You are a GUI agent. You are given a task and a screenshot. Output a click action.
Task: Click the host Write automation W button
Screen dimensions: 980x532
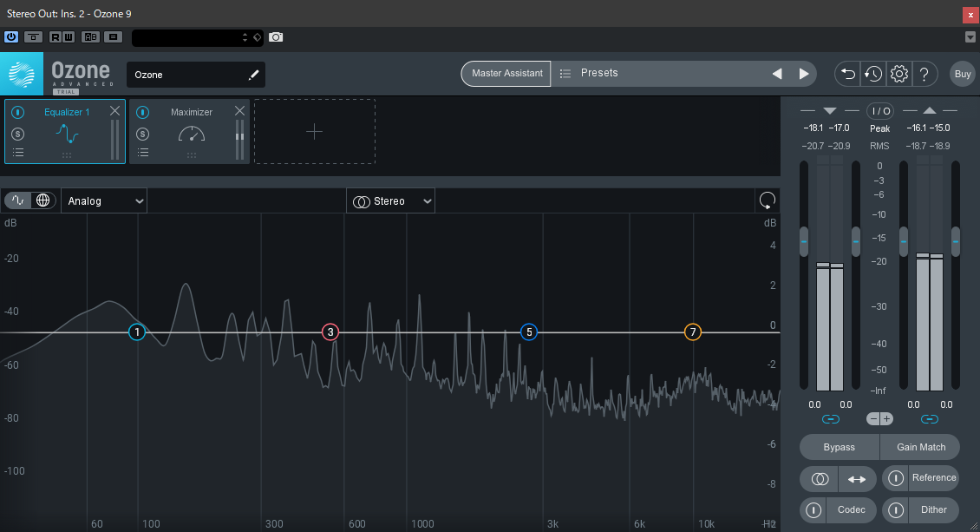pyautogui.click(x=69, y=36)
